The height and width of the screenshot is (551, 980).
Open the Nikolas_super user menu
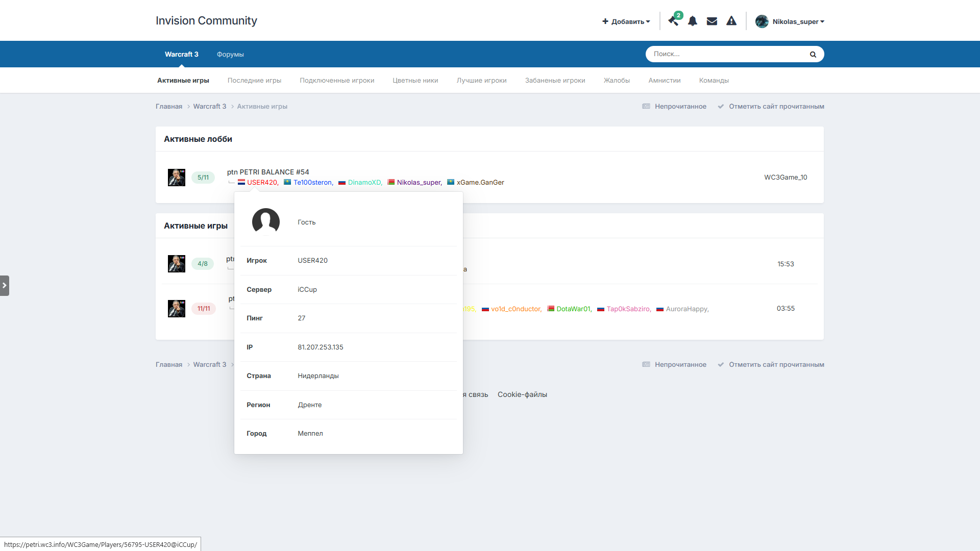coord(790,21)
